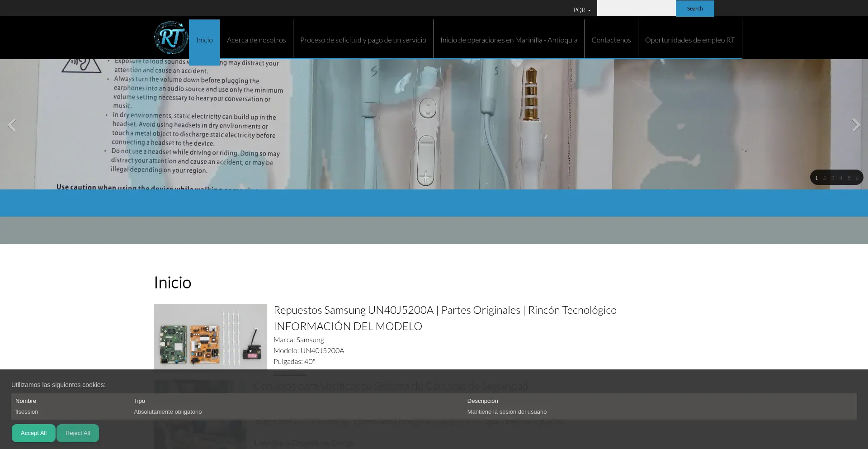Click the Absolutamente obligatorio cookie type cell
The image size is (868, 449).
pos(168,412)
